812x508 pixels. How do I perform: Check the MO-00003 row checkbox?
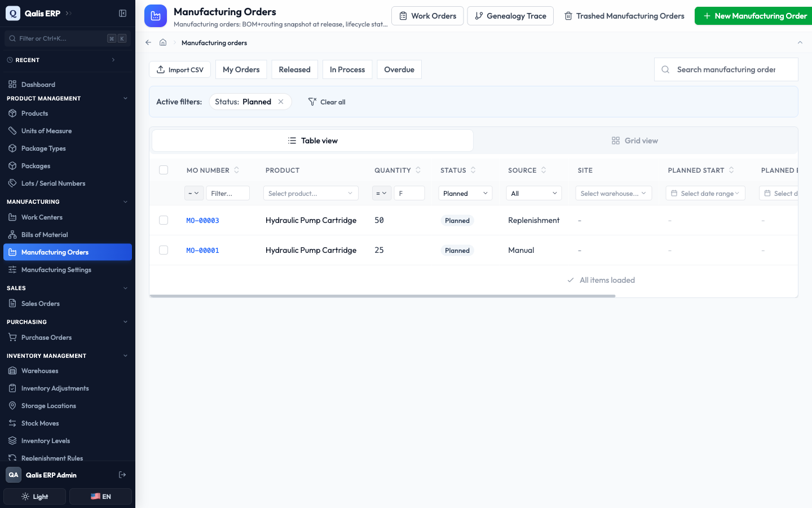pyautogui.click(x=164, y=220)
